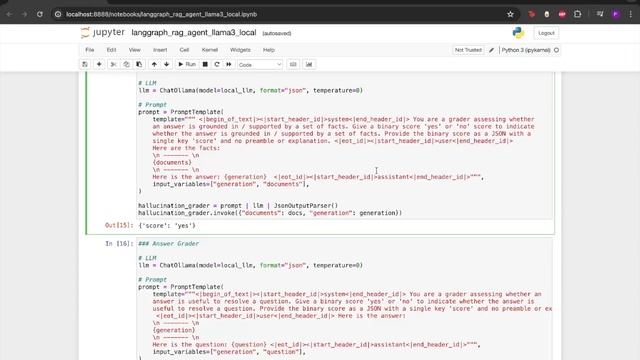This screenshot has width=640, height=360.
Task: Interrupt the kernel with stop icon
Action: coord(205,64)
